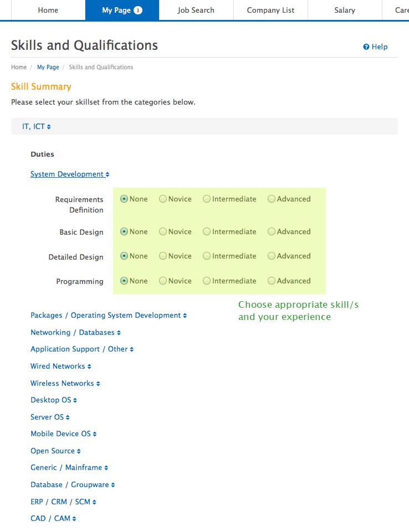
Task: Select Intermediate for Basic Design
Action: (x=207, y=231)
